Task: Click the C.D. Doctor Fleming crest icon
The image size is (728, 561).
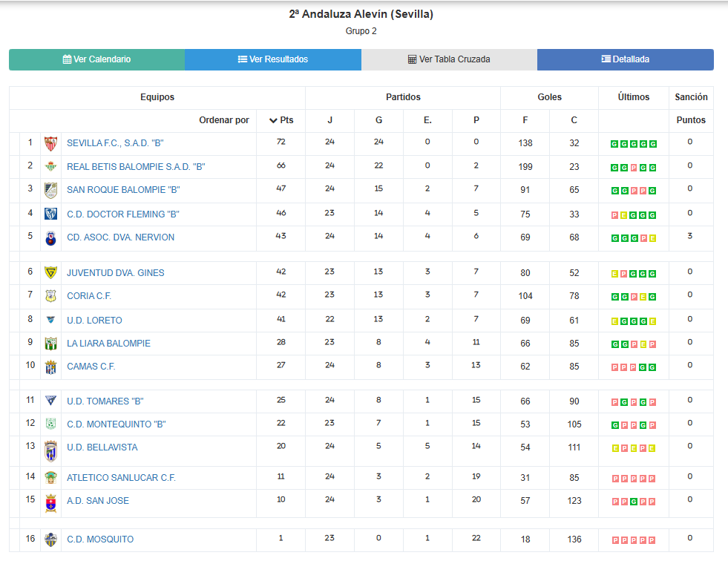Action: pyautogui.click(x=50, y=214)
